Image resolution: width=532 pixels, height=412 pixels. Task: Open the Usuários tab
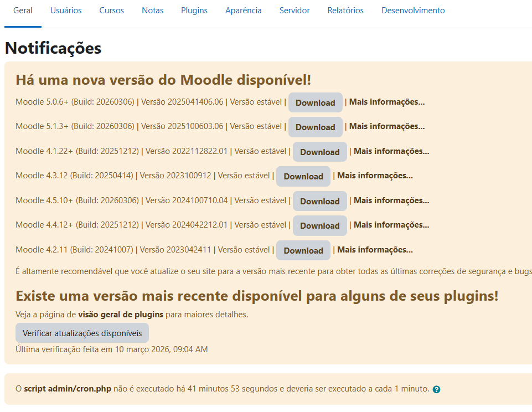(x=66, y=11)
